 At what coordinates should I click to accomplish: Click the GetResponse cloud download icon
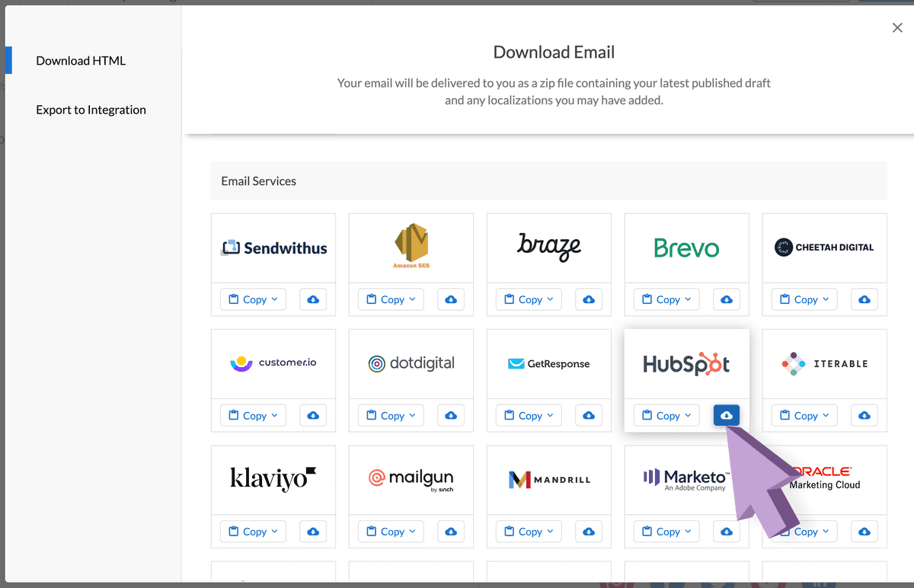(x=589, y=415)
